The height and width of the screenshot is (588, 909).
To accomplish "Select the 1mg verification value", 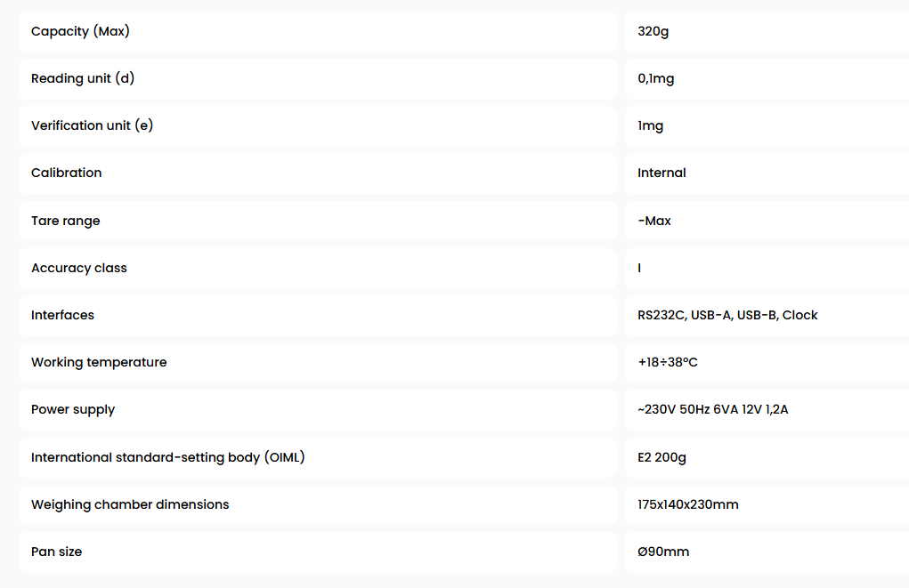I will coord(651,125).
